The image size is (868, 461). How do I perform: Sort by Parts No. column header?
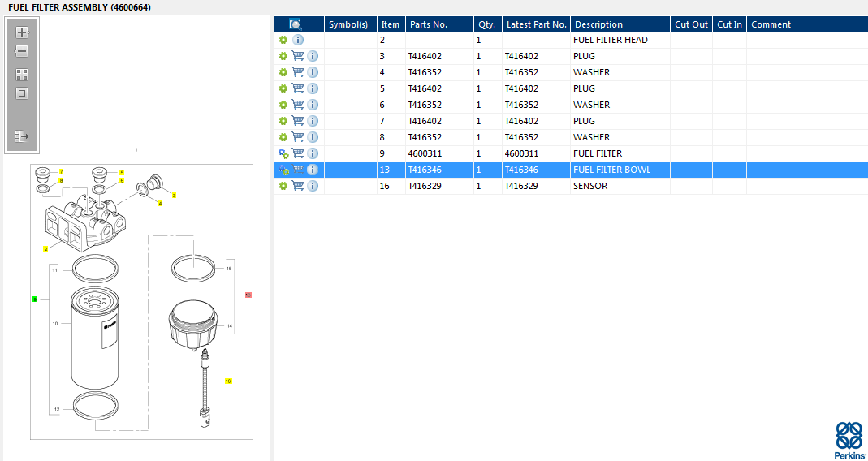[x=429, y=24]
